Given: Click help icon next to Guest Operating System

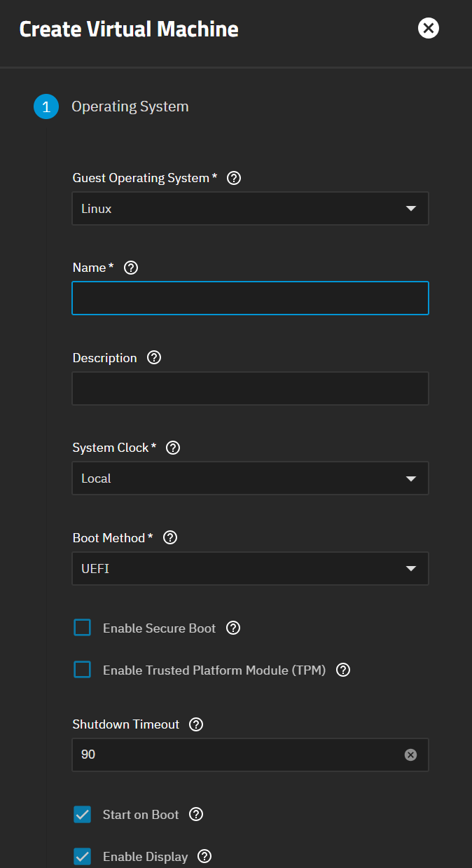Looking at the screenshot, I should click(235, 178).
